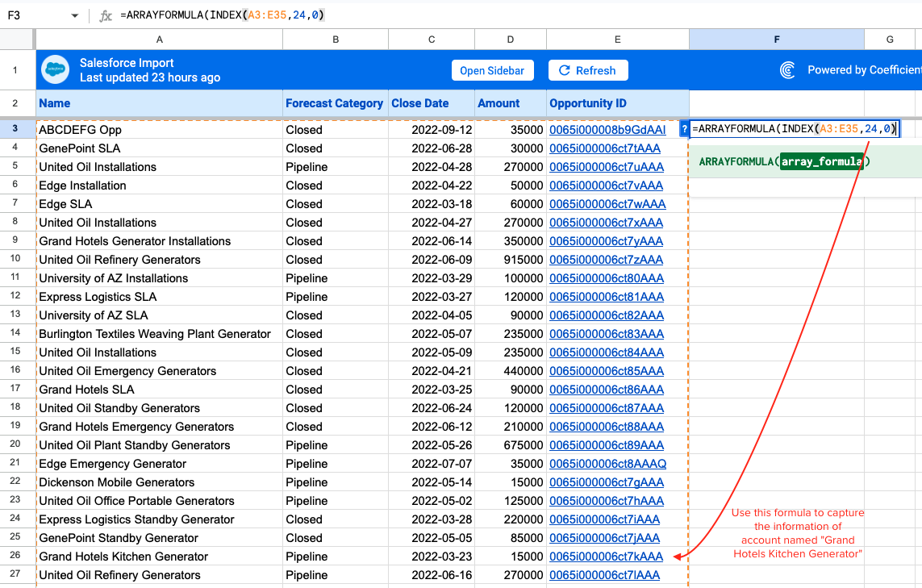Select column B header
The image size is (922, 588).
tap(336, 40)
